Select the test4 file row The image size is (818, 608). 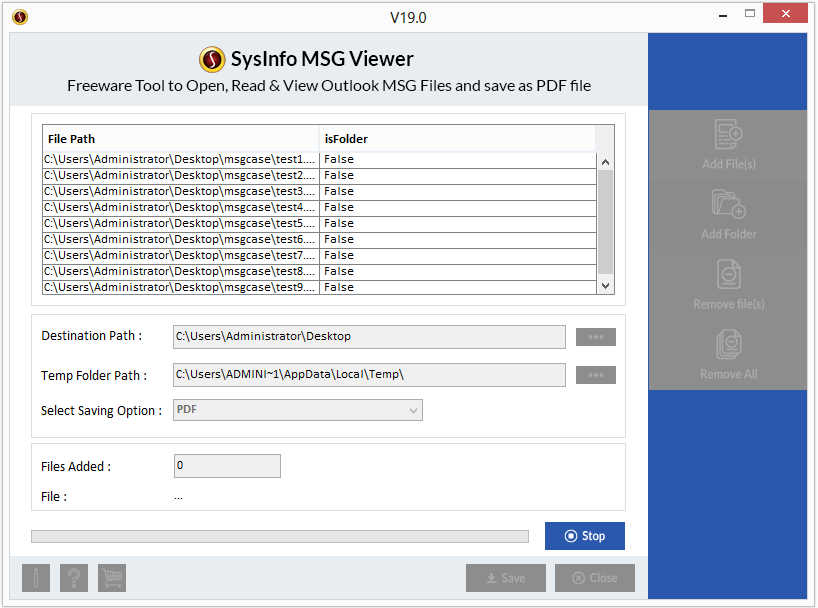pyautogui.click(x=319, y=208)
